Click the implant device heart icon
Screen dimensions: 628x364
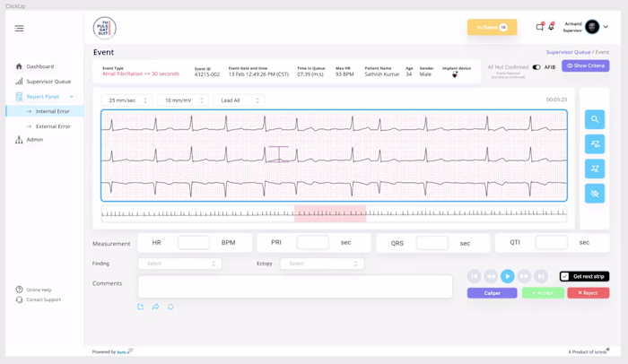point(455,75)
